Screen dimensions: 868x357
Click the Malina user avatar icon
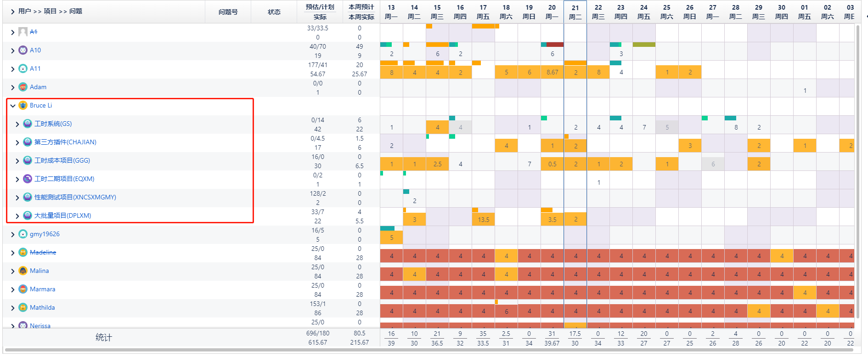[x=23, y=271]
